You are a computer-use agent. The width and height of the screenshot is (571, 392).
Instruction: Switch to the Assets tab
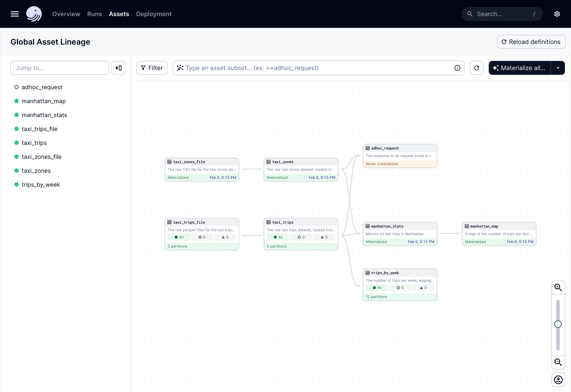pos(119,14)
